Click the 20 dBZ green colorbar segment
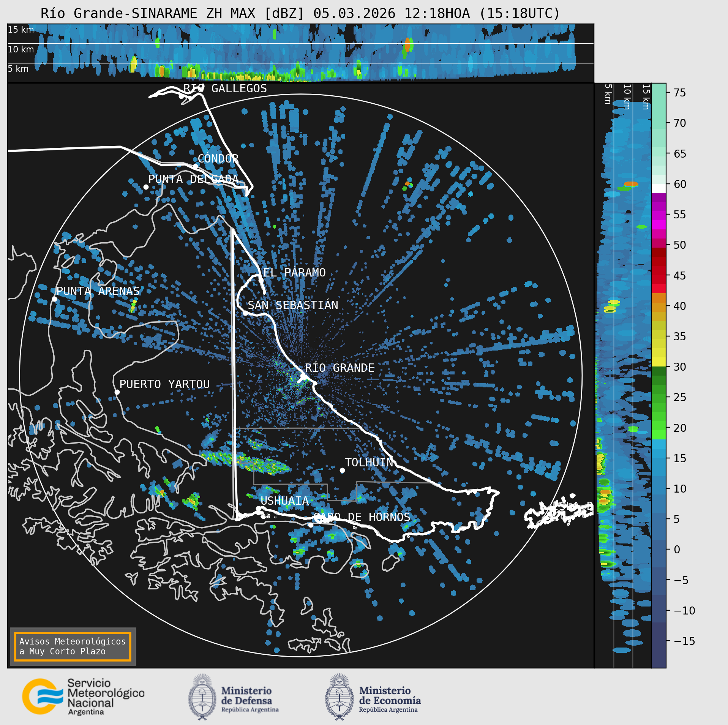The height and width of the screenshot is (725, 728). click(x=659, y=428)
